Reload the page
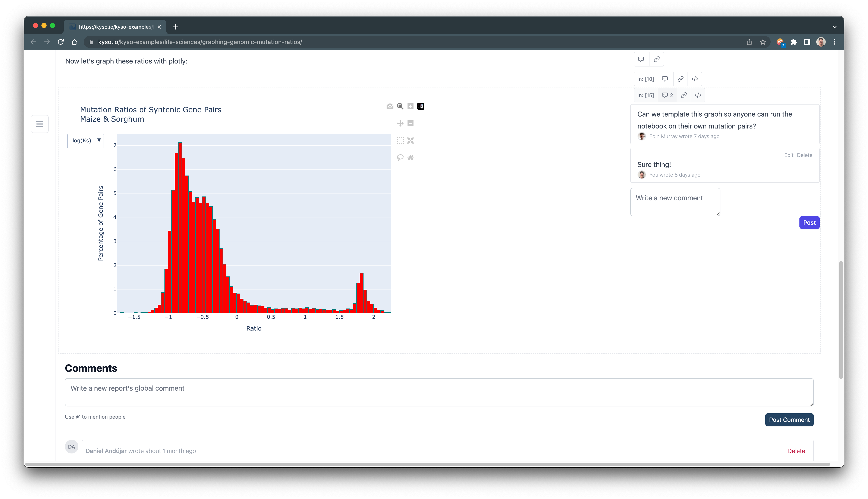 [61, 42]
